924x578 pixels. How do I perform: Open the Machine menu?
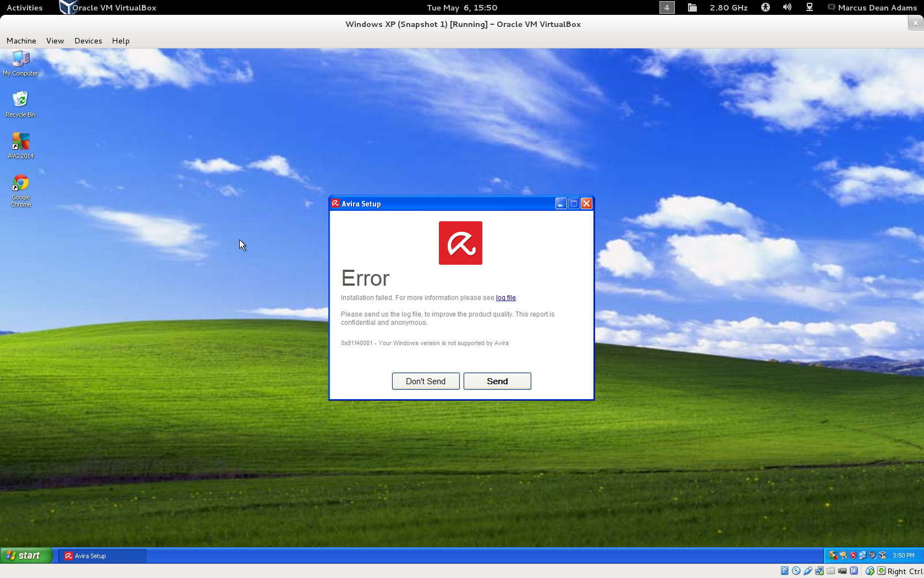(21, 41)
